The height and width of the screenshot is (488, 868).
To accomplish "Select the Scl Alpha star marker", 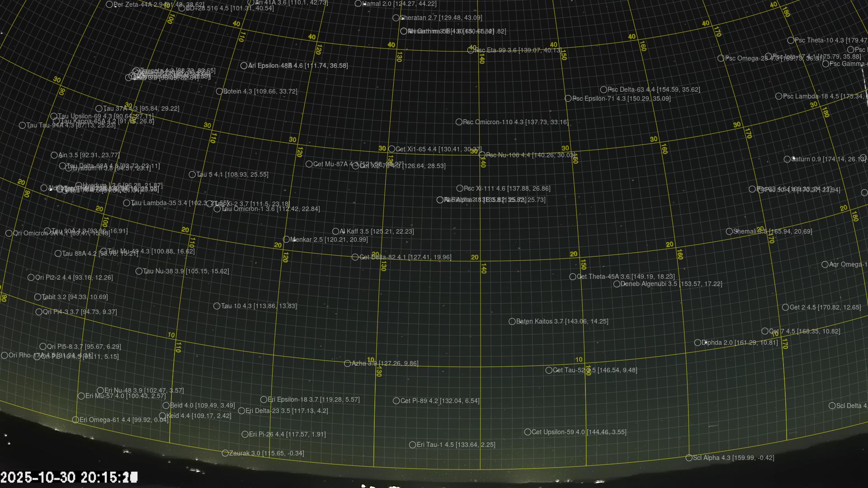I will click(689, 458).
